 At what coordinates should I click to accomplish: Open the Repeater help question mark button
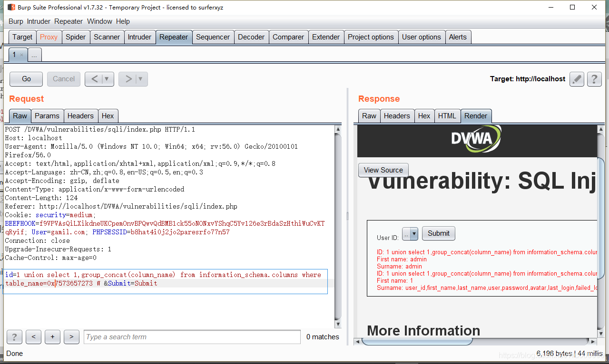tap(594, 79)
